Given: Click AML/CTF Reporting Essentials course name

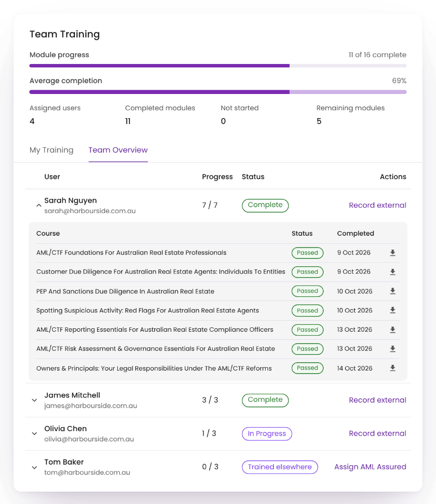Looking at the screenshot, I should pyautogui.click(x=155, y=329).
